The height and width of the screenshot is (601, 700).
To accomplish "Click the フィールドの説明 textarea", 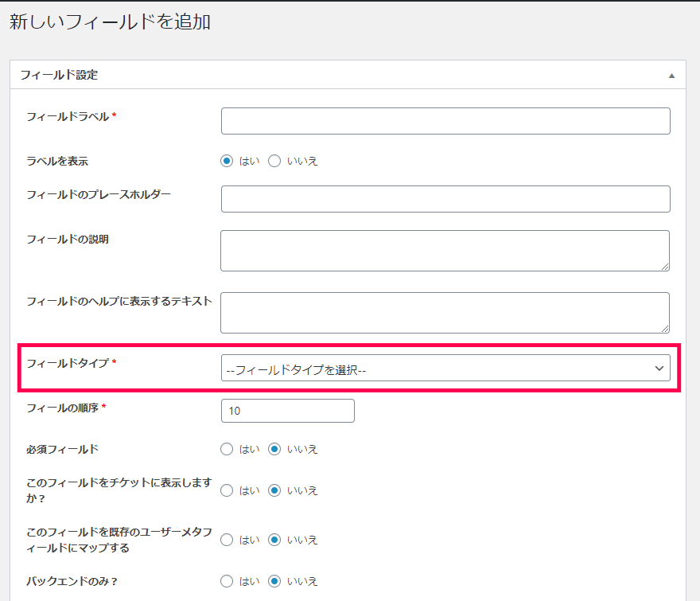I will click(445, 251).
